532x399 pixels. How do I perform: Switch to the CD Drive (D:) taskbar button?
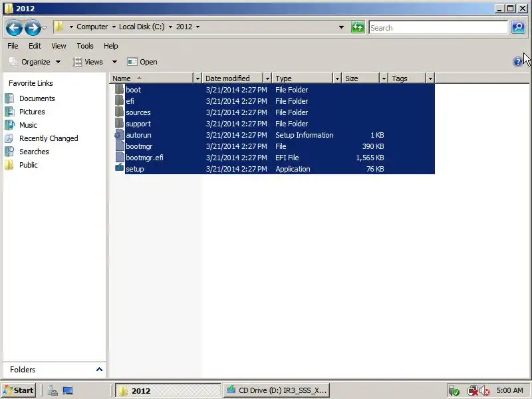tap(277, 390)
